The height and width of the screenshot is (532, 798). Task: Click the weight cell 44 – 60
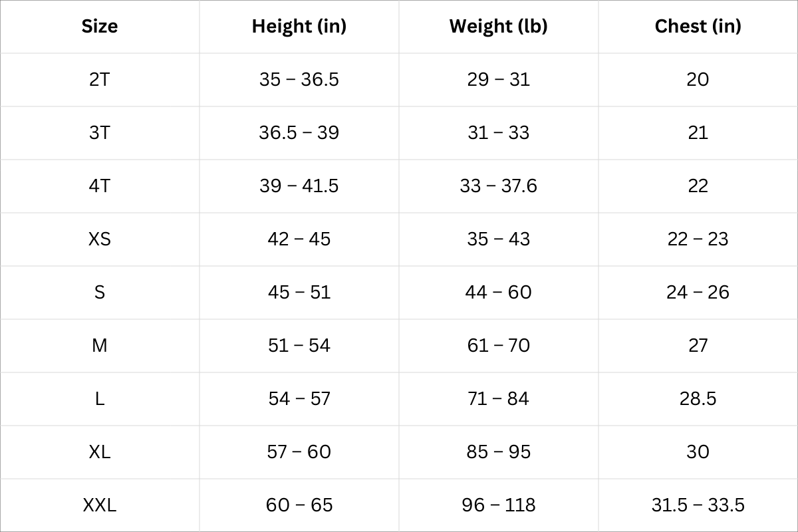498,293
